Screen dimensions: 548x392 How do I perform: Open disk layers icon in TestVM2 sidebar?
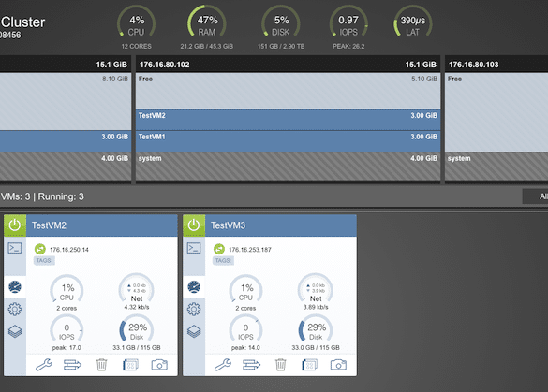point(15,331)
